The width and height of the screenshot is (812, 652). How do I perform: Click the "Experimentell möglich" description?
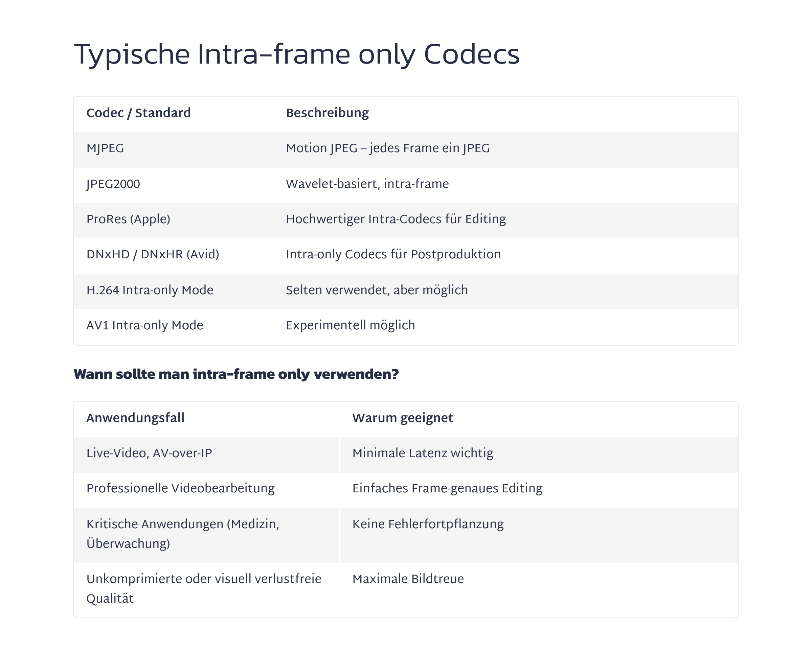coord(350,325)
